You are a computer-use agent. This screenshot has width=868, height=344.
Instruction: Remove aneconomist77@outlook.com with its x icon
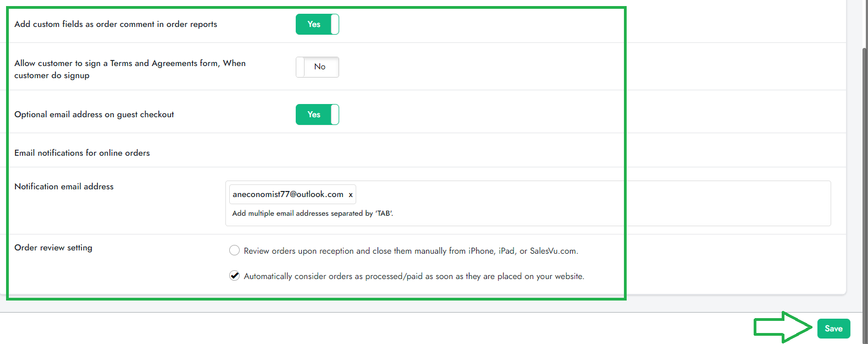coord(351,195)
